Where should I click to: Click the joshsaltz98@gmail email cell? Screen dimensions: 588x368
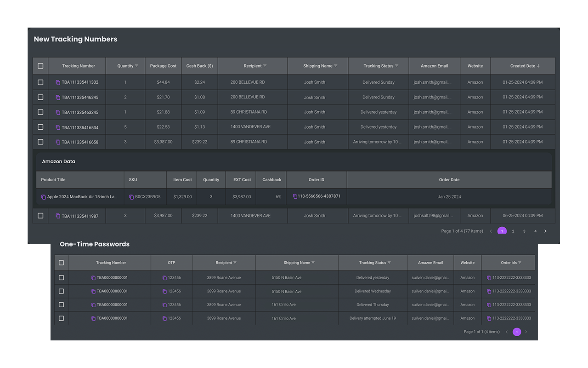click(433, 215)
